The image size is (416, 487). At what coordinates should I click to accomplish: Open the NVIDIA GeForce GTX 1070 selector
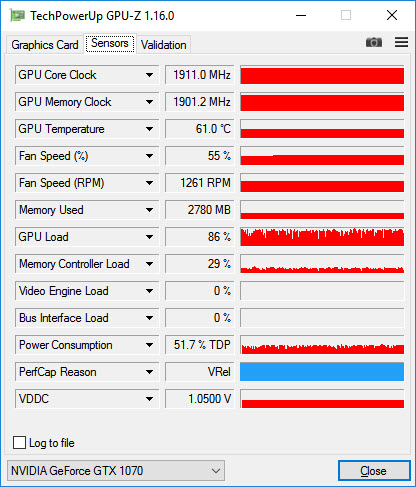(x=116, y=471)
